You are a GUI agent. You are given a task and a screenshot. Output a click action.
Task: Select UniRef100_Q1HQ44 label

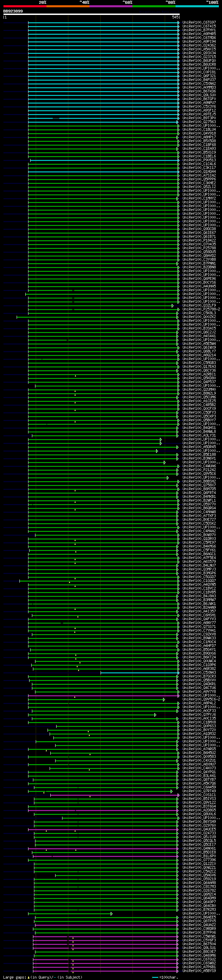[199, 172]
